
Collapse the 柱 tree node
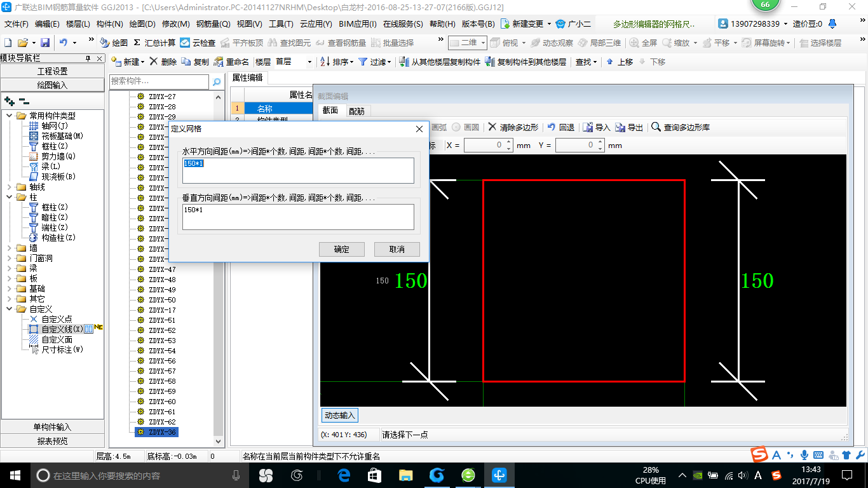(10, 197)
